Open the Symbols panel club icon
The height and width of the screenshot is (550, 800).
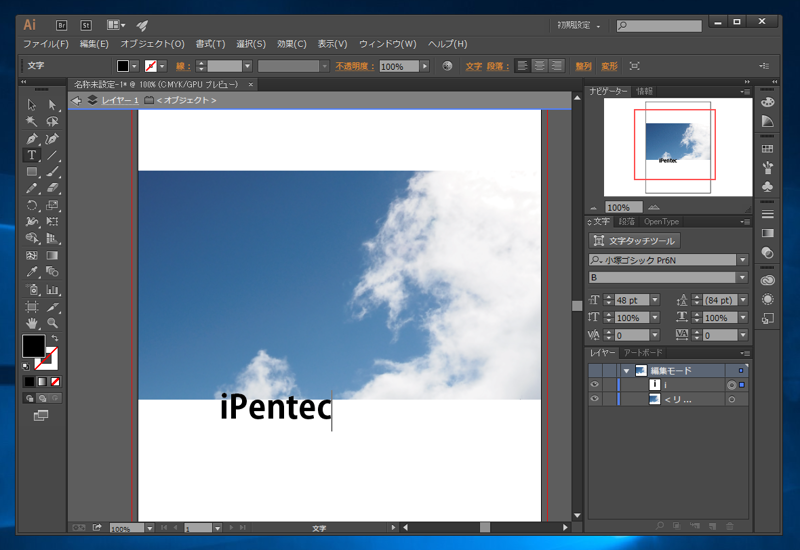click(767, 187)
